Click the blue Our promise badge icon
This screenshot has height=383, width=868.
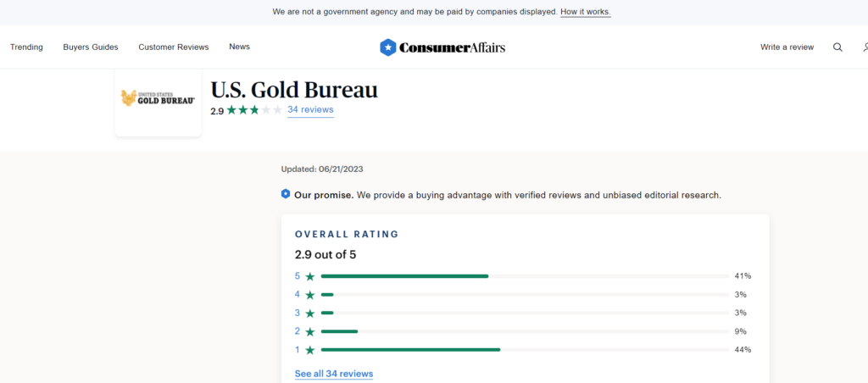click(286, 194)
